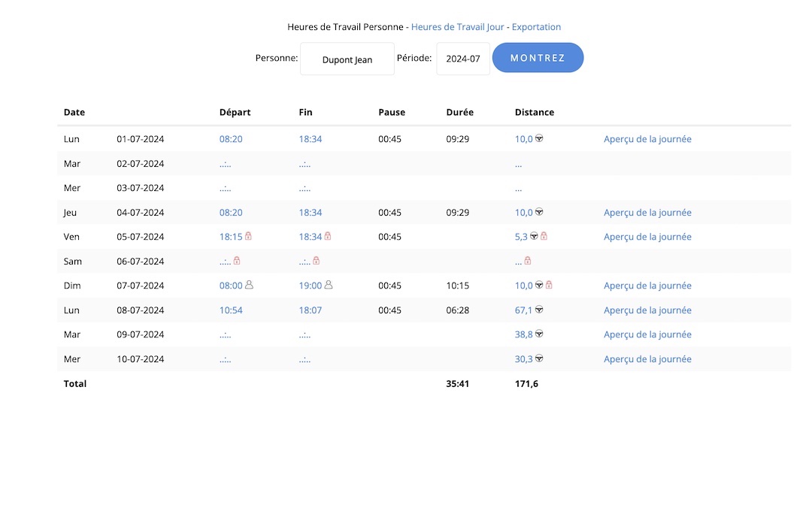The width and height of the screenshot is (812, 511).
Task: Click the lock icon beside 18:34 on Friday
Action: pyautogui.click(x=328, y=237)
